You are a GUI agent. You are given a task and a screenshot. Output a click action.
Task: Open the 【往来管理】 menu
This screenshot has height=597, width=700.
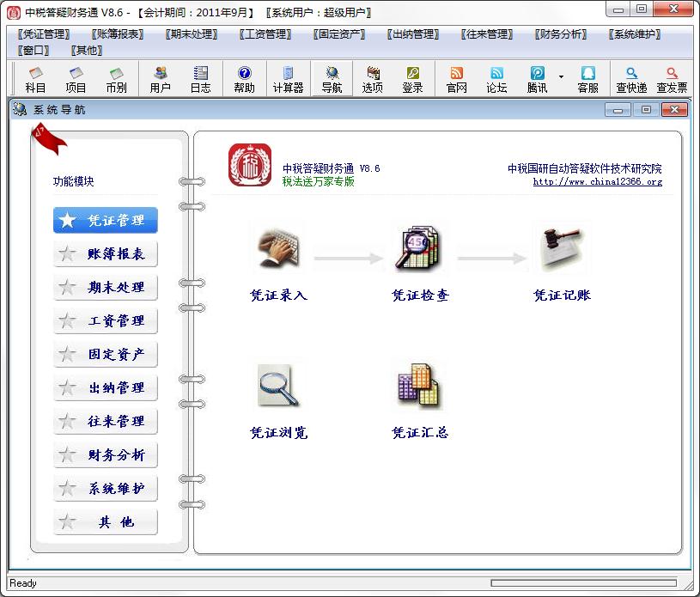tap(487, 34)
